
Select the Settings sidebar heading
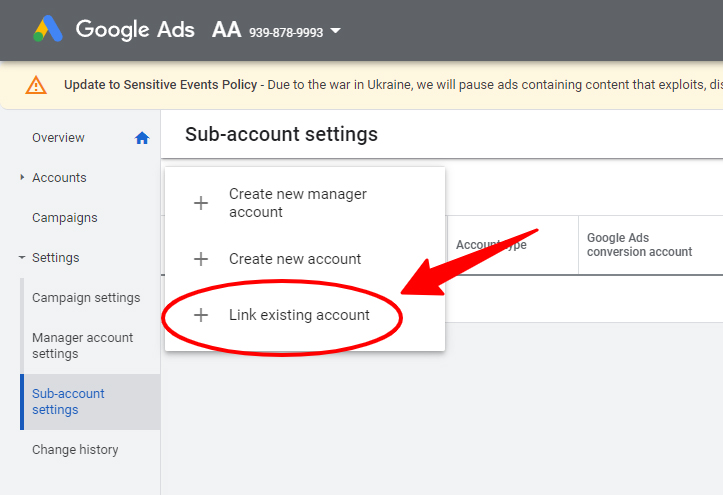(55, 258)
